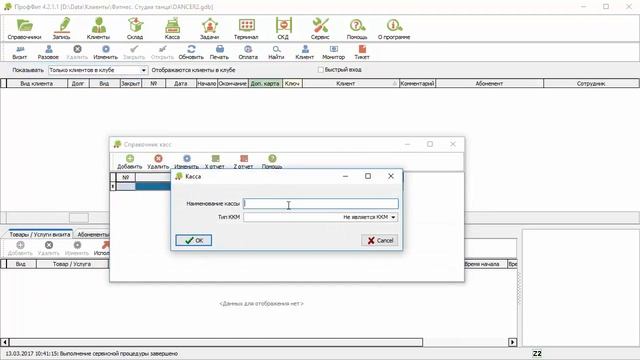Open the О программе info icon
The height and width of the screenshot is (360, 640).
[394, 29]
